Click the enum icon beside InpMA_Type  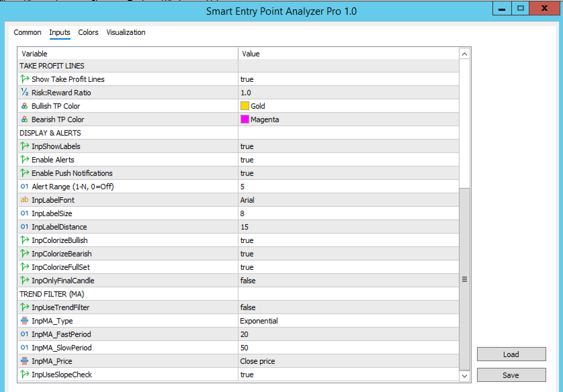tap(24, 321)
